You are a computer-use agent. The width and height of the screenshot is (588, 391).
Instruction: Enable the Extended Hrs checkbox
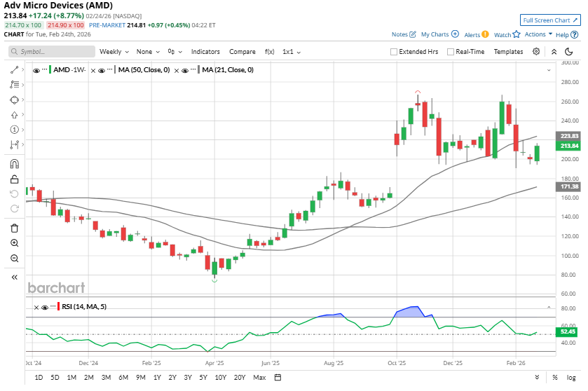pyautogui.click(x=394, y=52)
